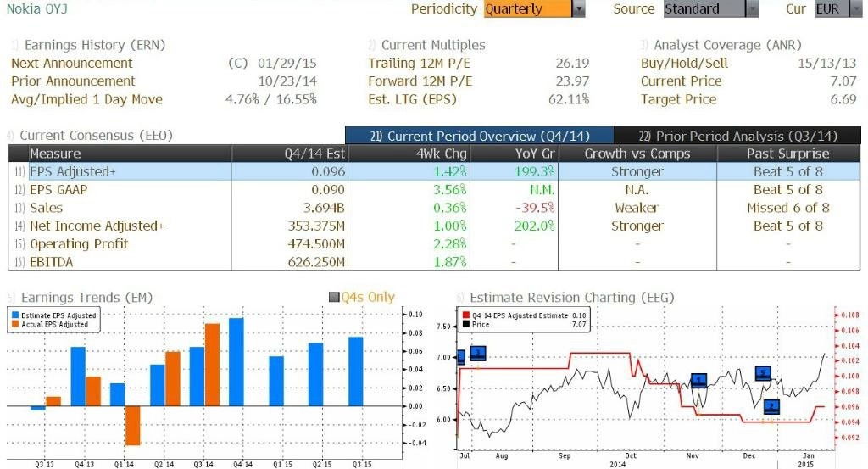Click the Prior Announcement date 10/23/14
Screen dimensions: 868x469
coord(287,81)
